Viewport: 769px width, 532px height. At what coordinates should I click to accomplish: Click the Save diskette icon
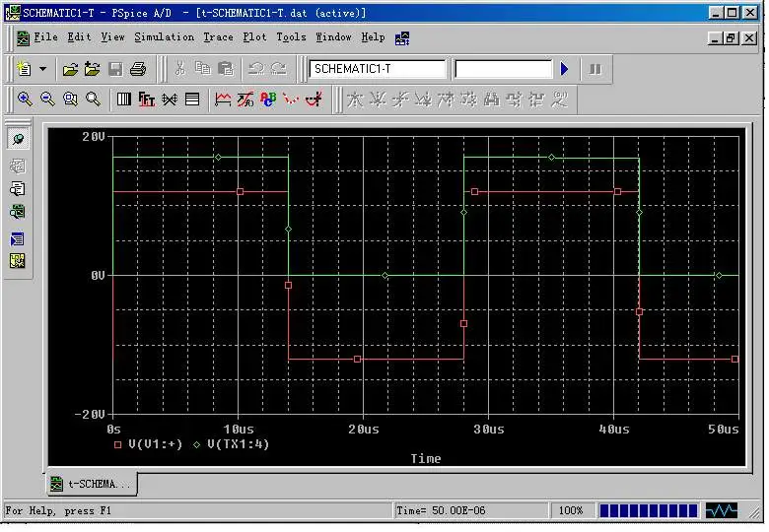(115, 69)
